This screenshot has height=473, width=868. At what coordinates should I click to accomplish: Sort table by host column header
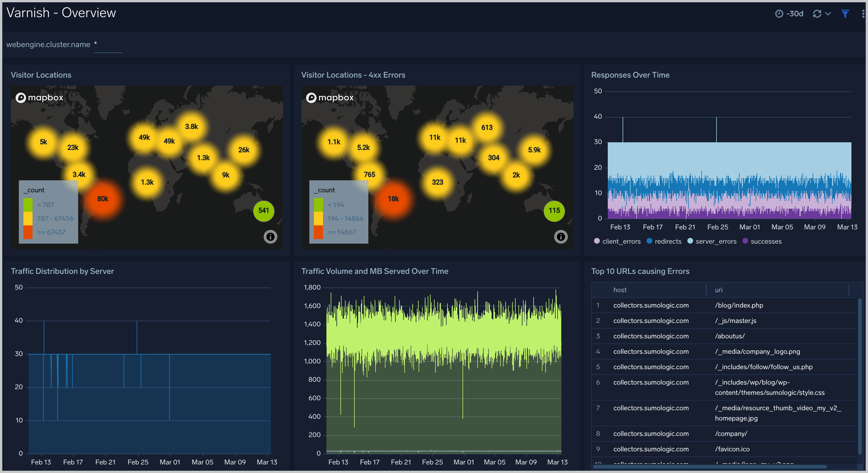[620, 290]
